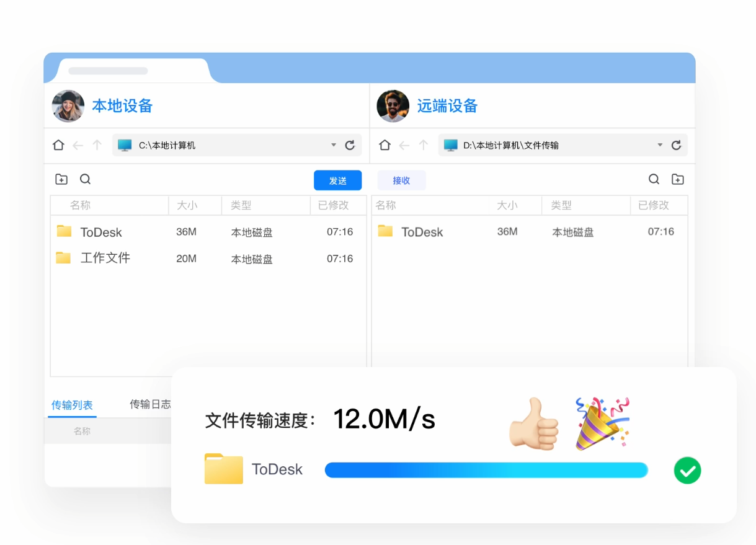The height and width of the screenshot is (545, 756).
Task: Search files in the local panel
Action: click(86, 179)
